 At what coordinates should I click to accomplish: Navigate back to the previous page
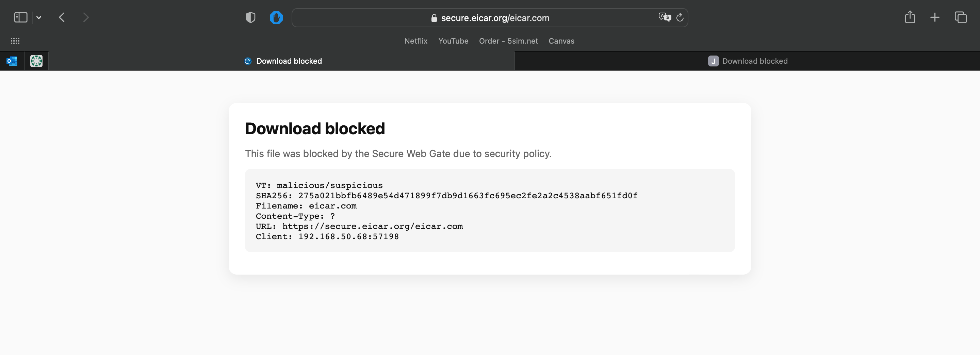[62, 17]
